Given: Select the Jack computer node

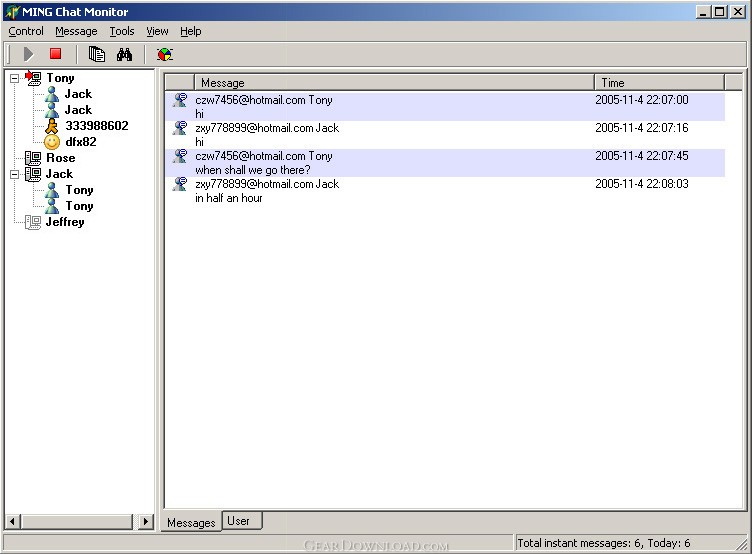Looking at the screenshot, I should pyautogui.click(x=59, y=174).
